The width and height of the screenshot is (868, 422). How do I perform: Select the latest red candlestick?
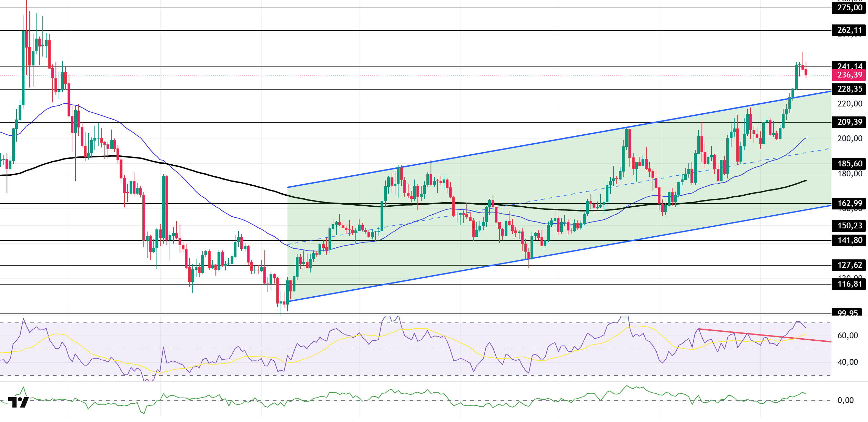coord(806,72)
